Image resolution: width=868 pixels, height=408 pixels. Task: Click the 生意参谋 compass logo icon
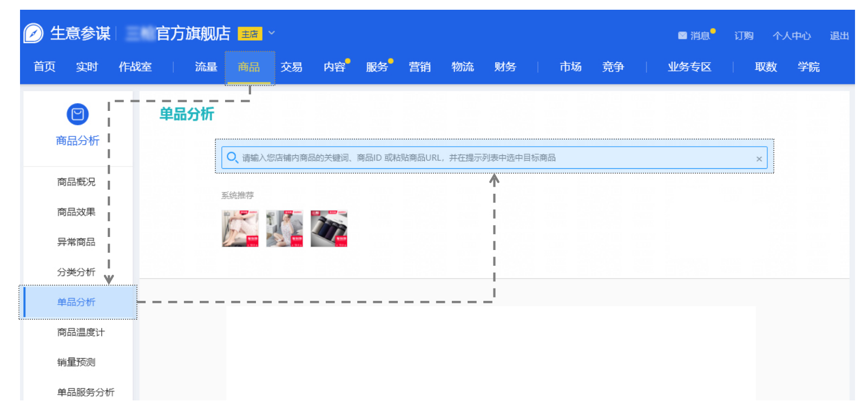[x=34, y=34]
